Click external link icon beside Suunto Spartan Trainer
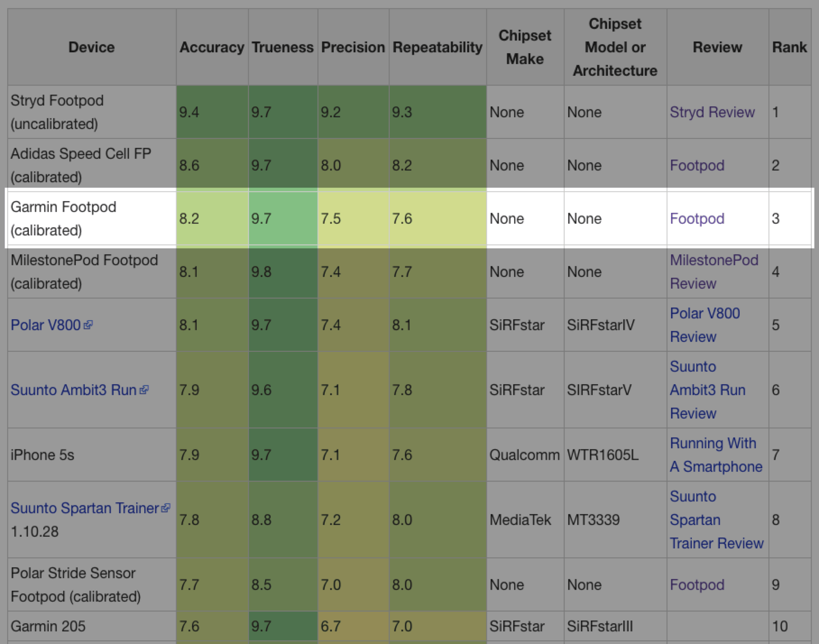 coord(166,508)
